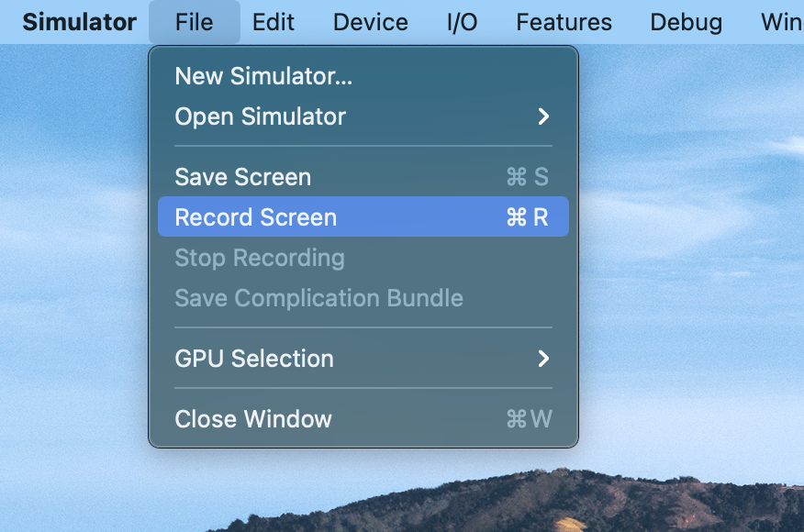The image size is (804, 532).
Task: Select the Open Simulator menu entry
Action: (x=261, y=116)
